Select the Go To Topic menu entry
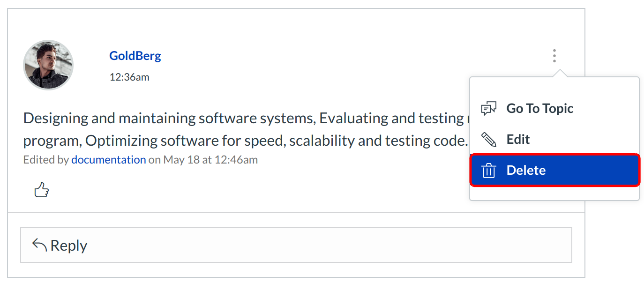 [x=539, y=109]
